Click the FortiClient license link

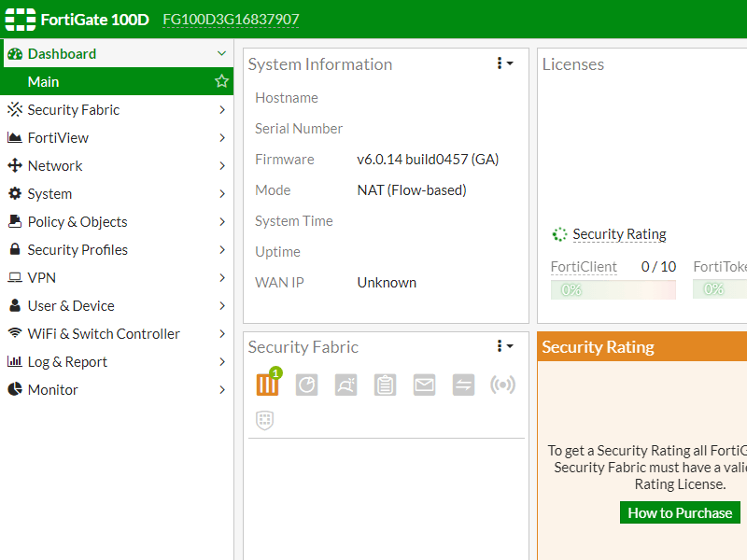pos(584,267)
